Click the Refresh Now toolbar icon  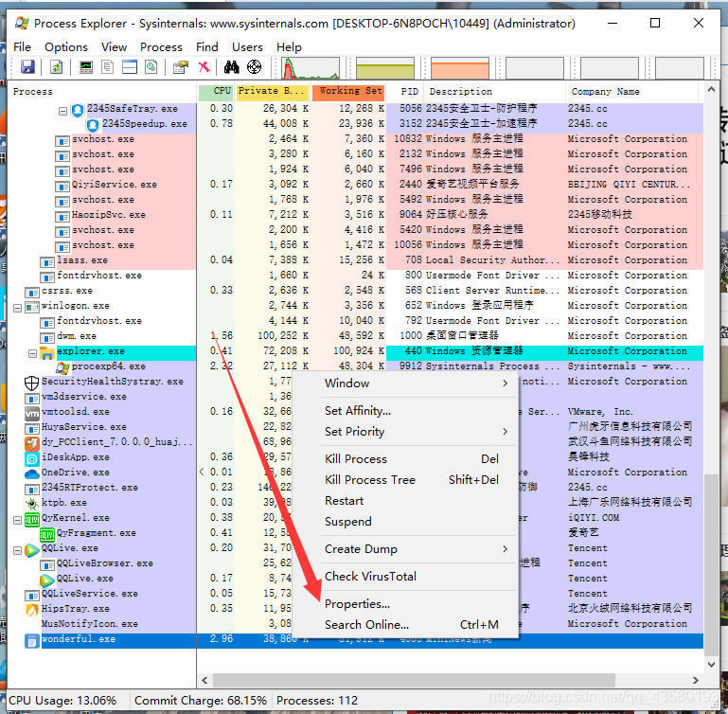(56, 67)
